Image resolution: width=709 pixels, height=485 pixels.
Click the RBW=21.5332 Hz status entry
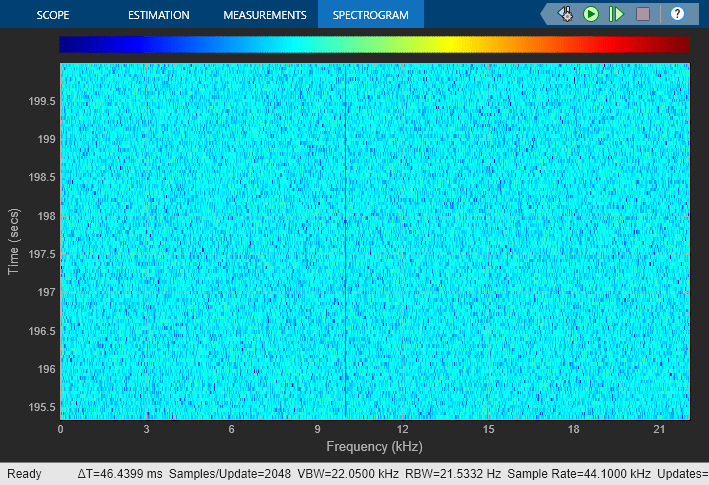pos(453,474)
